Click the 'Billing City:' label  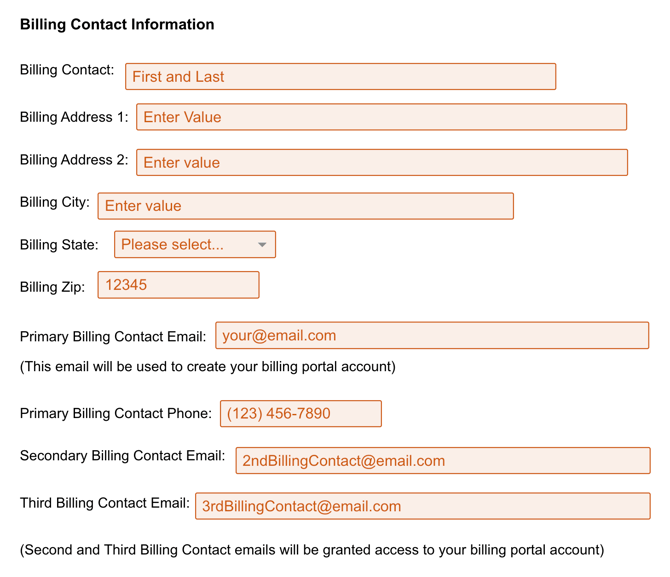point(55,202)
